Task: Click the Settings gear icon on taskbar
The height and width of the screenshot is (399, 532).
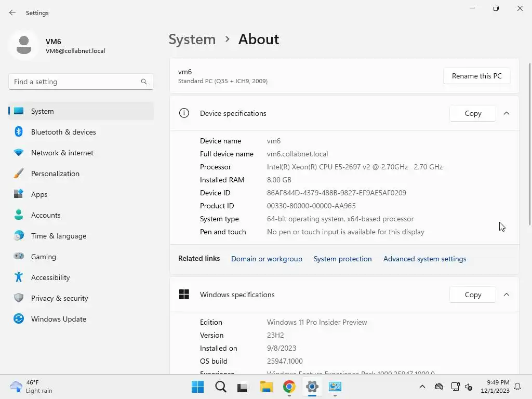Action: pyautogui.click(x=312, y=387)
